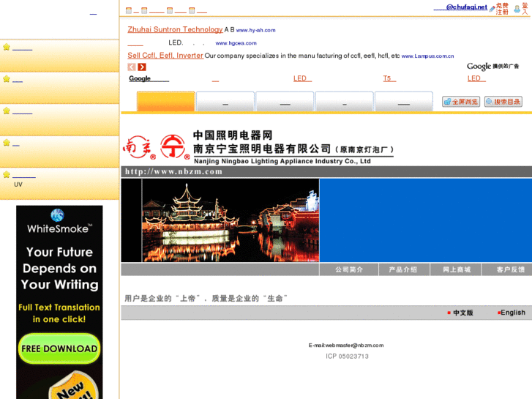The width and height of the screenshot is (532, 399).
Task: Open the 客户反馈 customer feedback menu
Action: pos(510,269)
